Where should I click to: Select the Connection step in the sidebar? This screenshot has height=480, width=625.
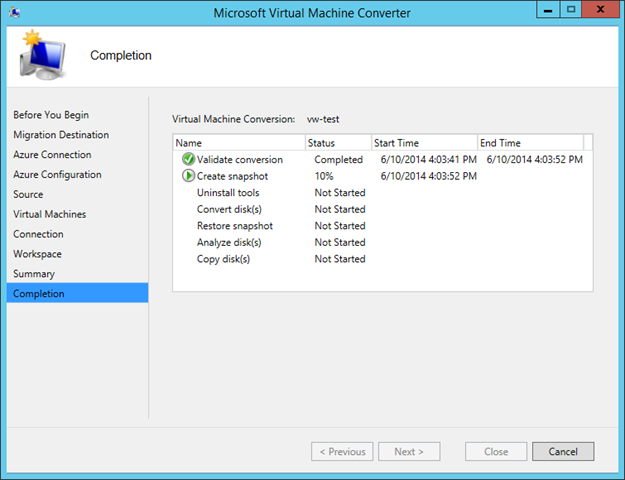(38, 234)
